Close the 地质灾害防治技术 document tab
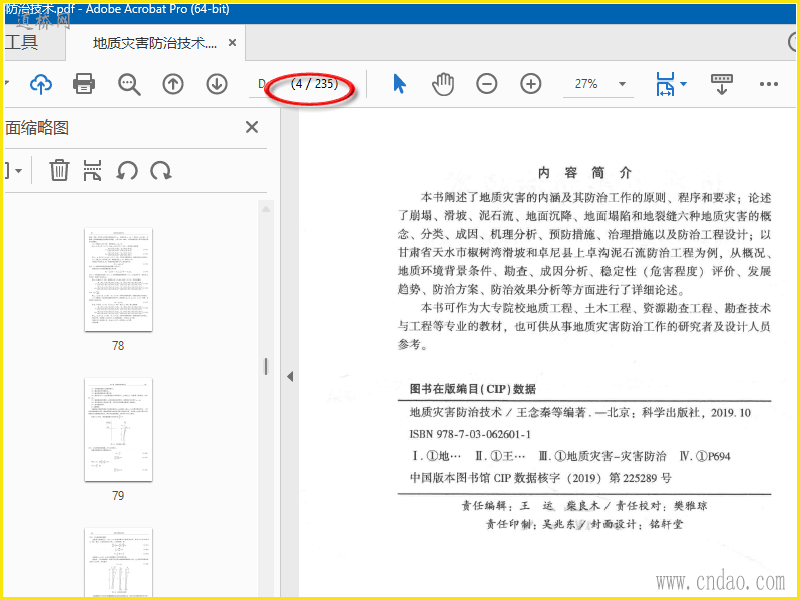 click(232, 43)
